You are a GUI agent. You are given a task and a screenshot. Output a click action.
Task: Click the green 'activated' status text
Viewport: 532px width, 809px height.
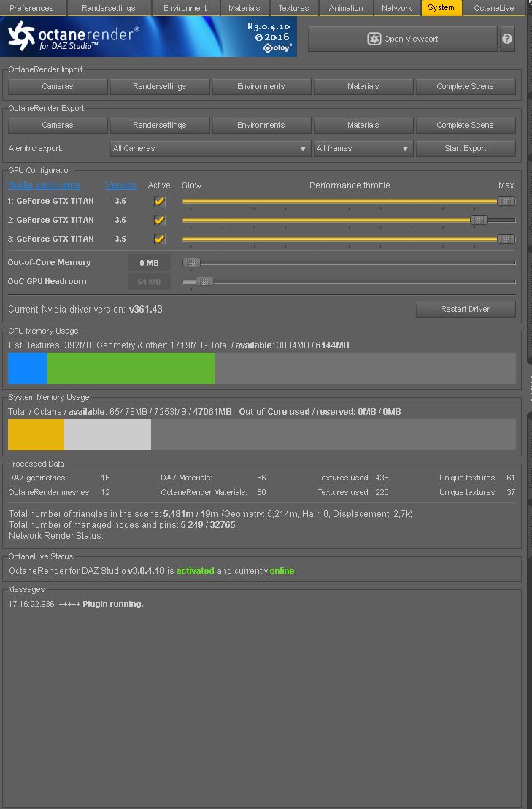coord(196,571)
